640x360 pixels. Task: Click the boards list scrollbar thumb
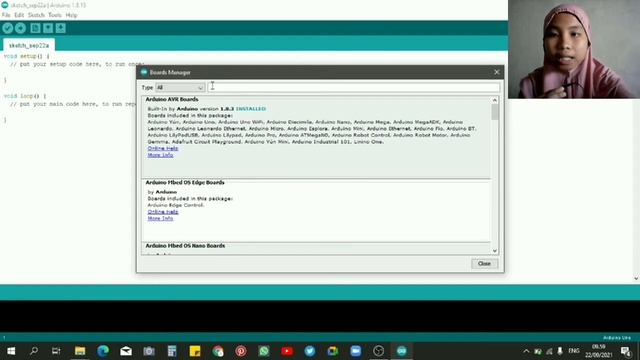(x=495, y=112)
